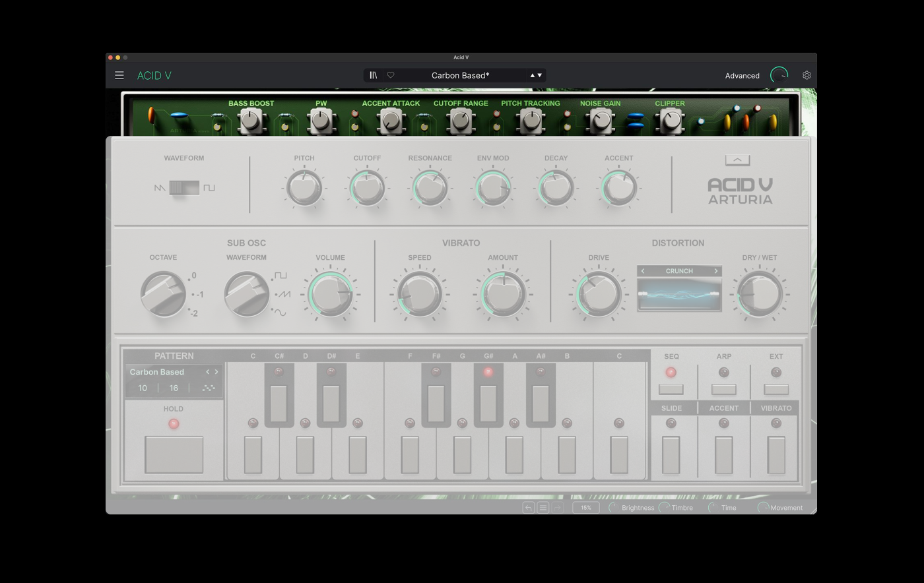The image size is (924, 583).
Task: Click the Time macro knob
Action: pyautogui.click(x=713, y=507)
